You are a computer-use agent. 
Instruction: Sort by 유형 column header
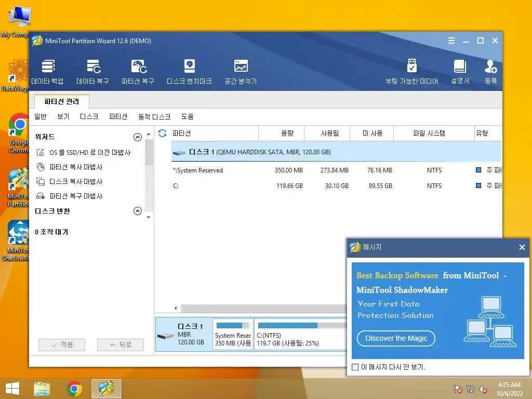click(x=488, y=134)
